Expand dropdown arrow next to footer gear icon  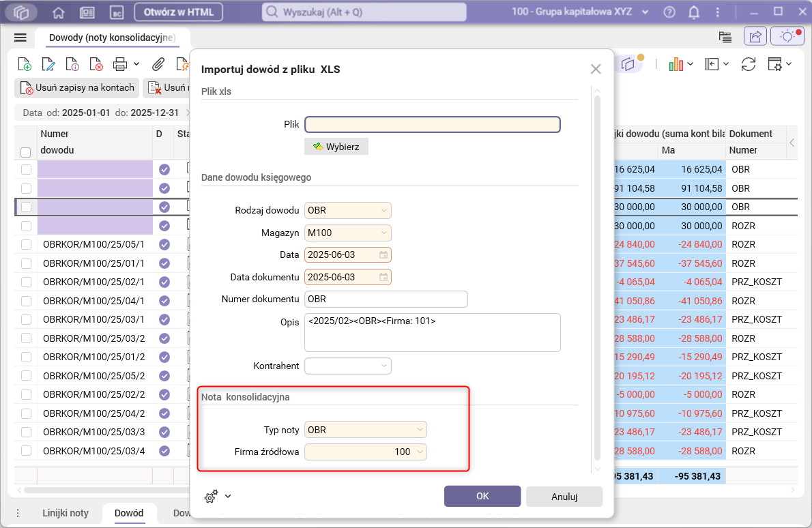pyautogui.click(x=228, y=497)
